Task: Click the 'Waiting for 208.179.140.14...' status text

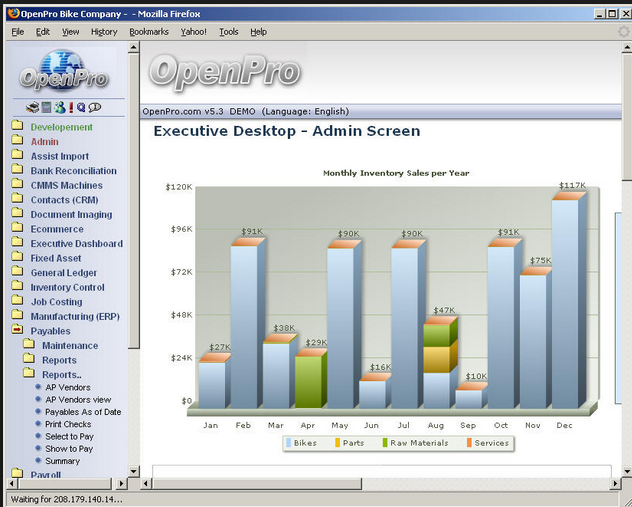Action: (x=67, y=499)
